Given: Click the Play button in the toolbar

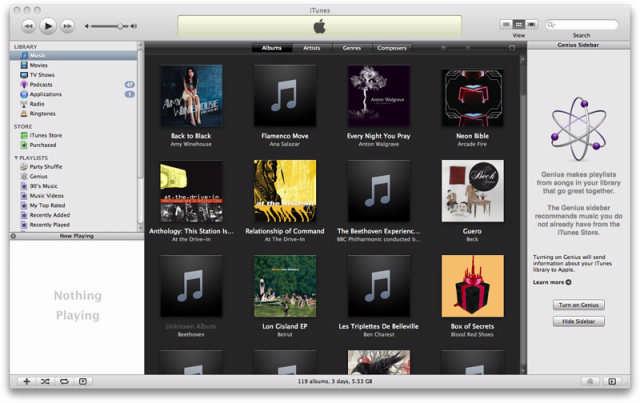Looking at the screenshot, I should pos(48,26).
